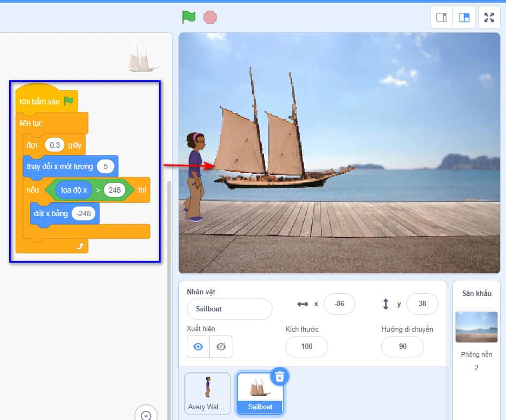Enter full screen stage mode
The width and height of the screenshot is (506, 420).
pos(489,18)
